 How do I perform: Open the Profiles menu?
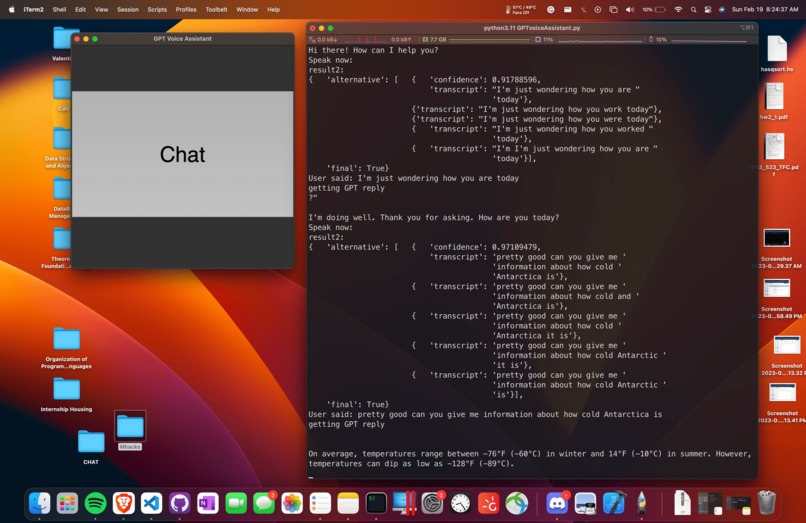click(x=186, y=9)
